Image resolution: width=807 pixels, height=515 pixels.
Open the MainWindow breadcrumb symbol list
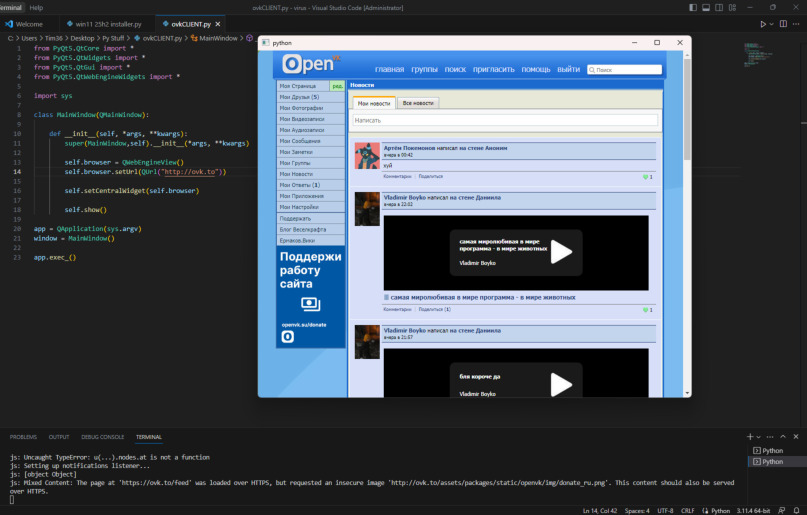[x=219, y=38]
